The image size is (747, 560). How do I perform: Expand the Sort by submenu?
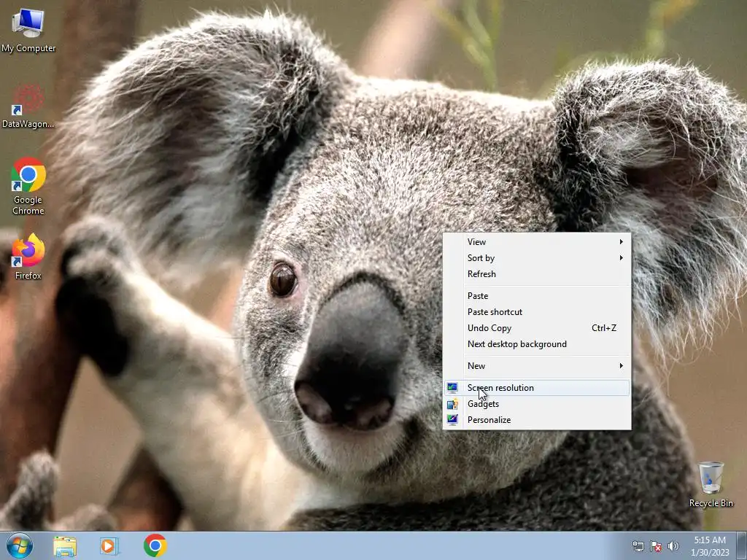coord(536,257)
